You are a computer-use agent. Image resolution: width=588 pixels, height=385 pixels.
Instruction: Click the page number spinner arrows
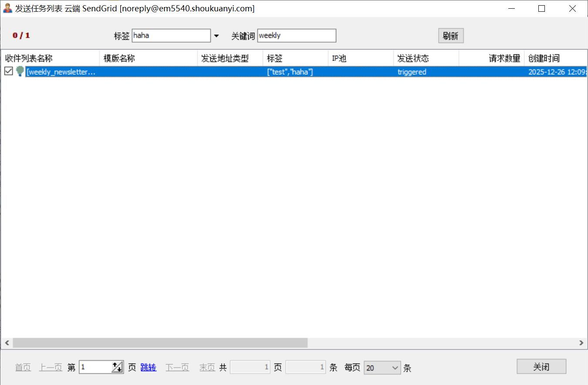point(117,367)
